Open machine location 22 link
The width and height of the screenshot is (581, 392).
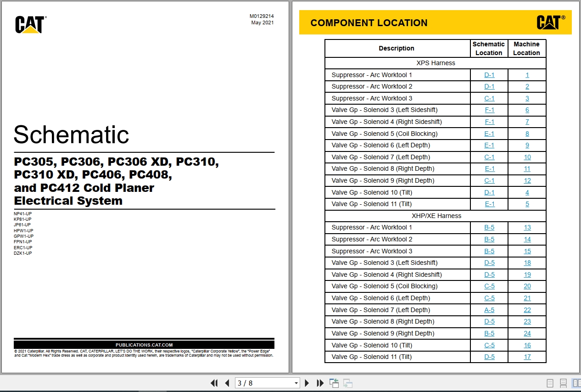pos(527,310)
